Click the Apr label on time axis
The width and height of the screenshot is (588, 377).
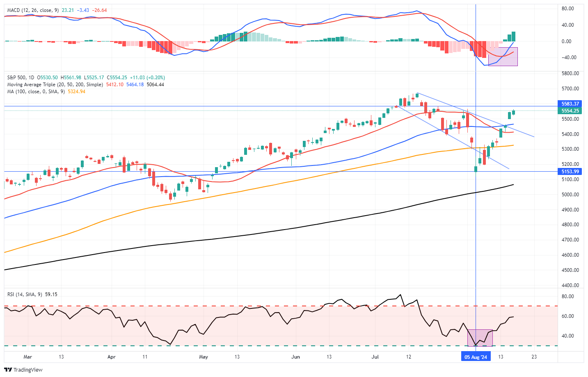click(112, 357)
